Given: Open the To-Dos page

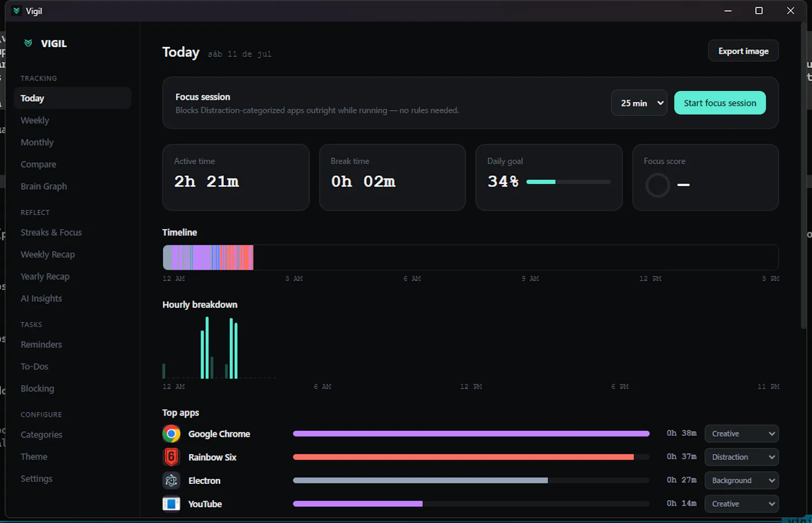Looking at the screenshot, I should [73, 366].
